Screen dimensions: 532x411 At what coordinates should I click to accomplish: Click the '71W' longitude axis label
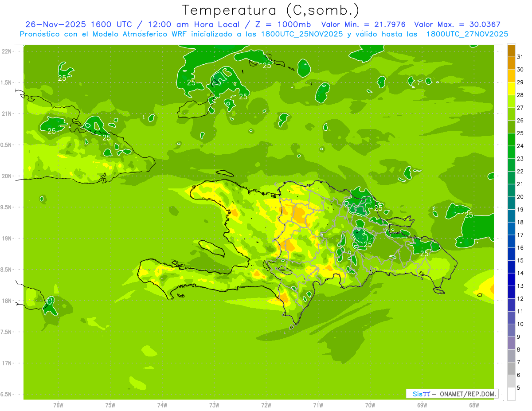click(x=318, y=405)
